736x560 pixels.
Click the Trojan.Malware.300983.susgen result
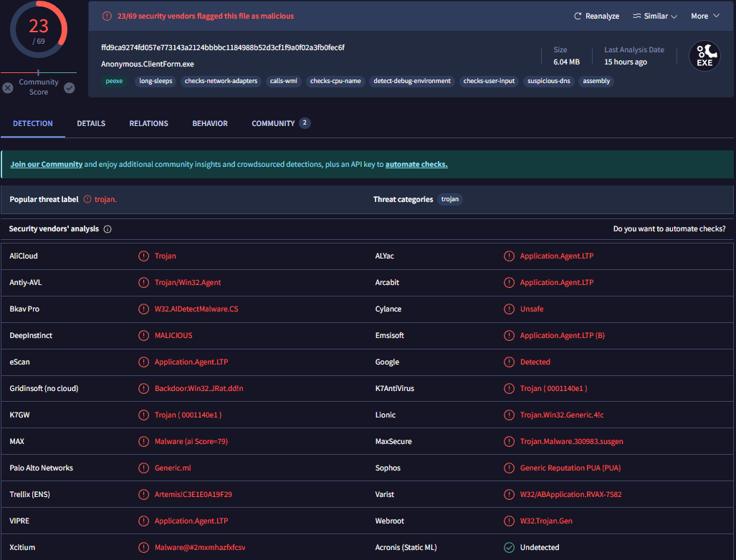[x=571, y=441]
